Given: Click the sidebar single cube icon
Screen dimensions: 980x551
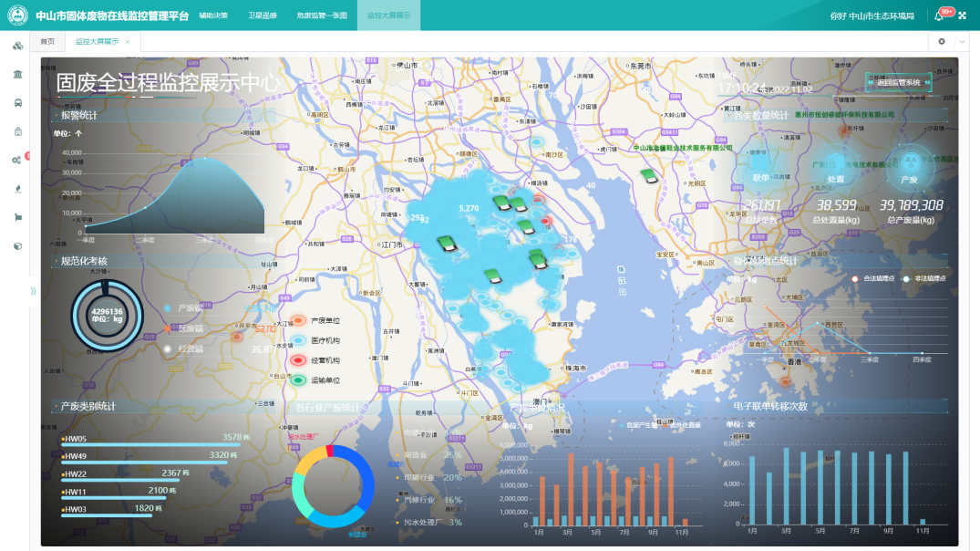Looking at the screenshot, I should (x=17, y=245).
